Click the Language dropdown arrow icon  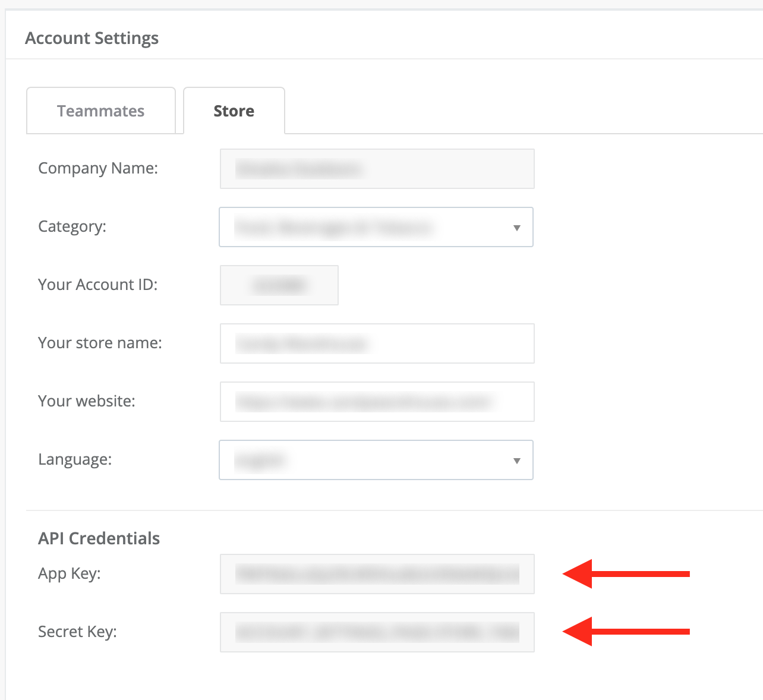(516, 461)
